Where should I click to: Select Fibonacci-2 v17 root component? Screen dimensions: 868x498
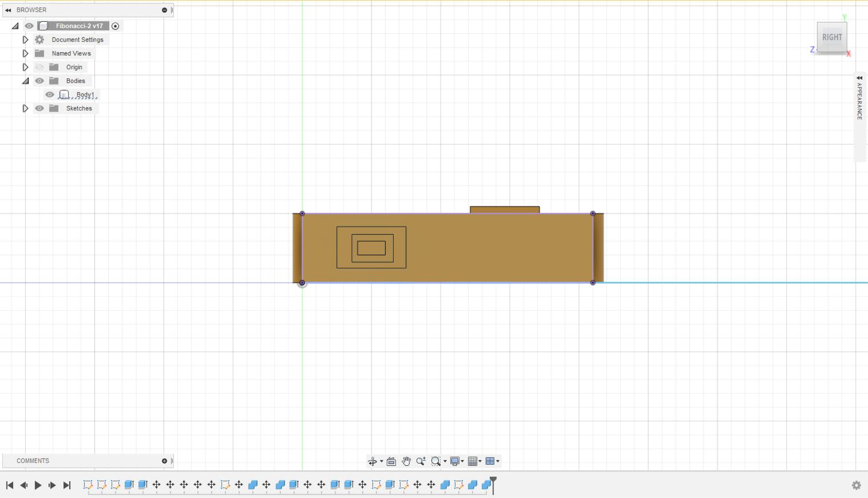[79, 26]
